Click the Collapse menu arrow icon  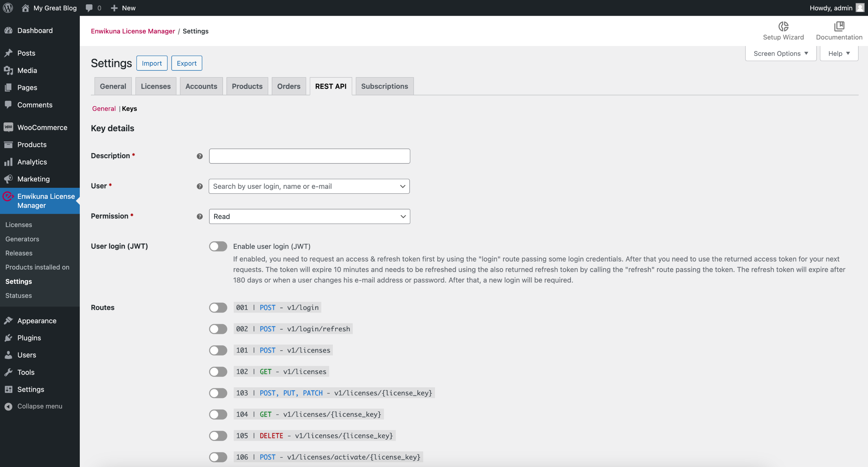point(8,406)
